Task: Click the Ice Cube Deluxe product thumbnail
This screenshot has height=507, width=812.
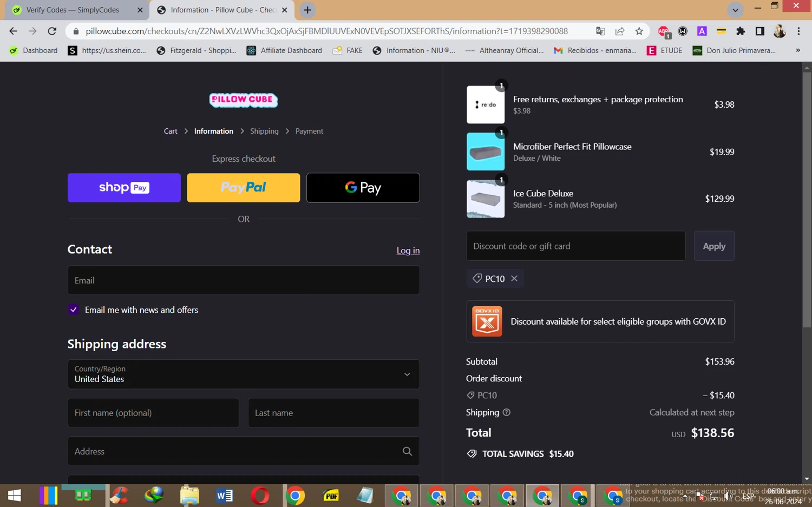Action: coord(486,199)
